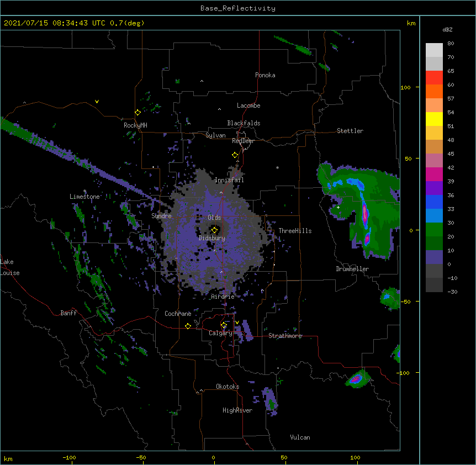Screen dimensions: 476x465
Task: Click the Okotoks label
Action: pyautogui.click(x=228, y=387)
